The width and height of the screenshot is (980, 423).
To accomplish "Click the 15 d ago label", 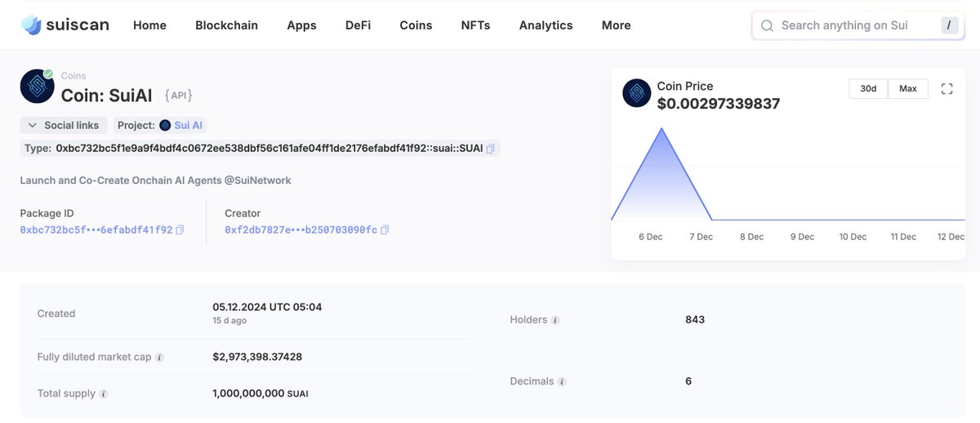I will (x=229, y=321).
